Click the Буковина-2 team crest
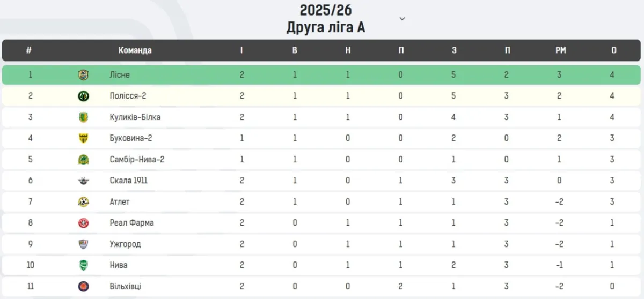 (84, 138)
